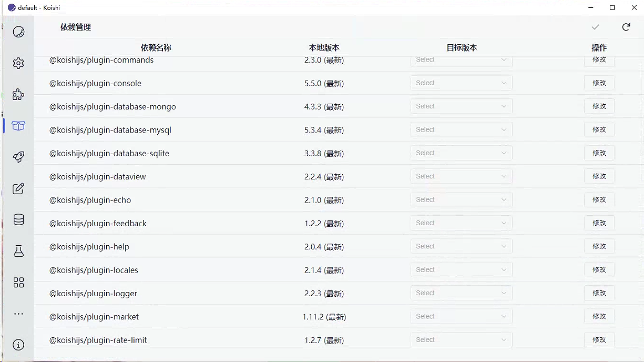Click 修改 button for plugin-database-mongo
Viewport: 644px width, 362px height.
point(599,106)
